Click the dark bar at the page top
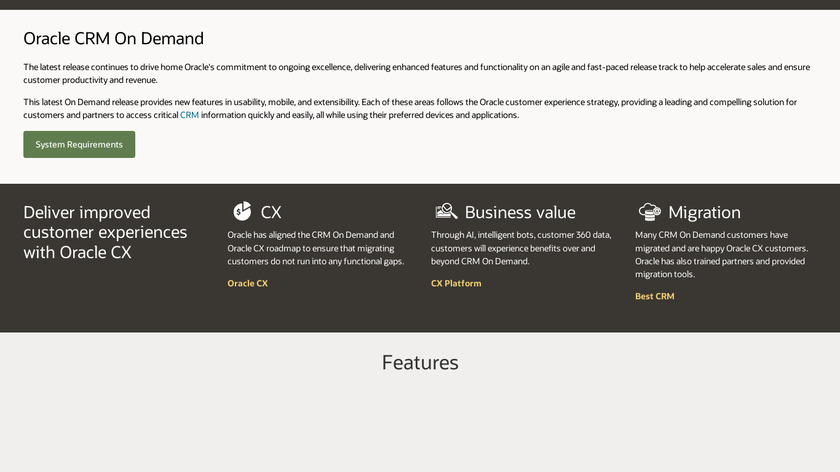 420,4
